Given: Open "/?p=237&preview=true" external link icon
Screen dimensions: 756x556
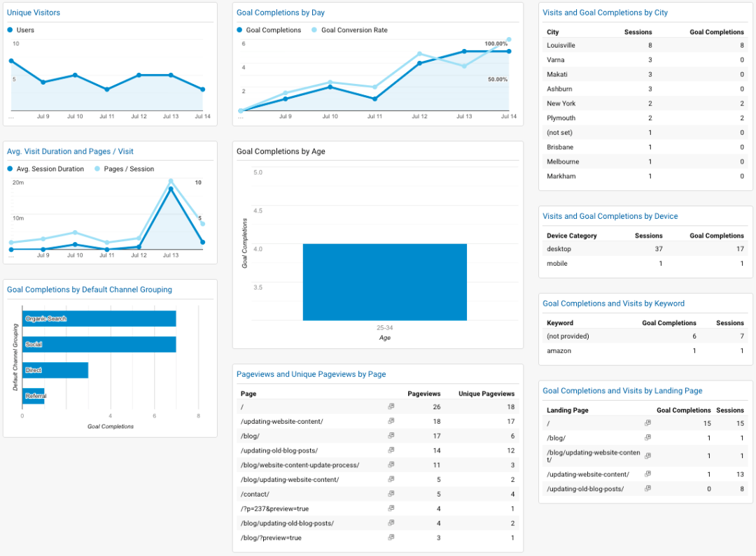Looking at the screenshot, I should 391,508.
